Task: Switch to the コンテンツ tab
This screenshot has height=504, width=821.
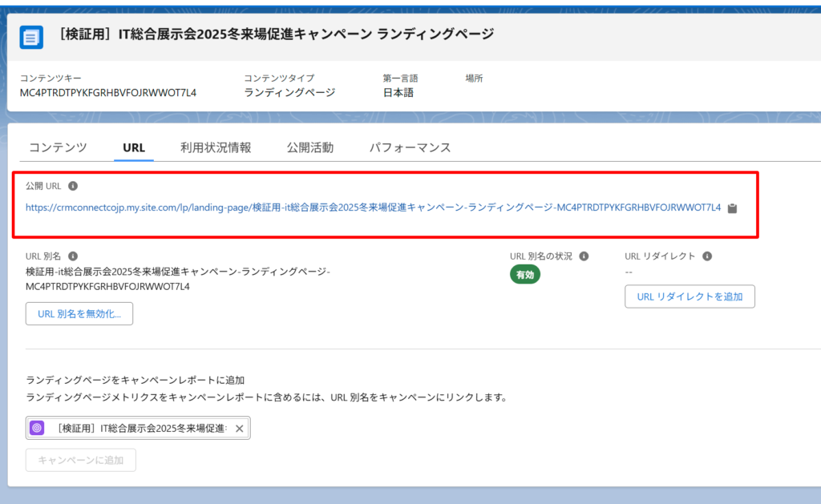Action: point(58,147)
